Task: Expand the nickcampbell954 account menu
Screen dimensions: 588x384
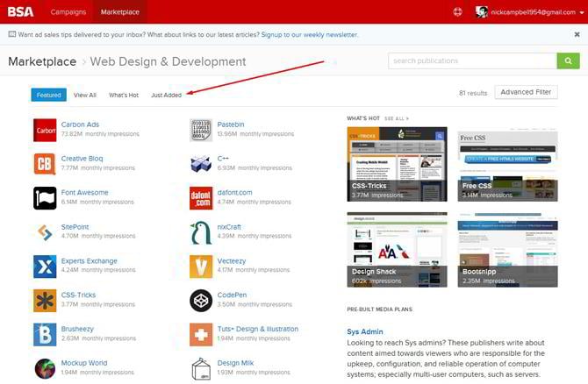Action: point(531,12)
